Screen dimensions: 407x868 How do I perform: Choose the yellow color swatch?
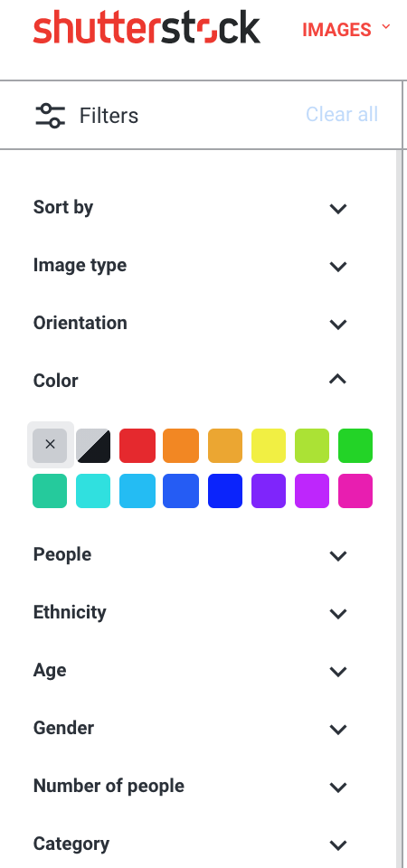click(269, 445)
